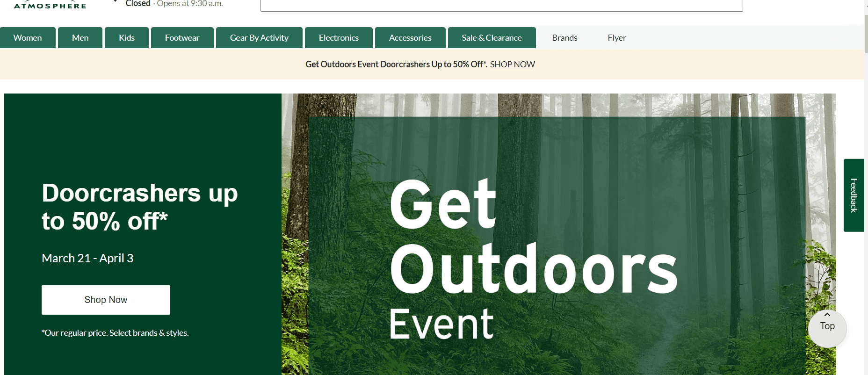Image resolution: width=868 pixels, height=375 pixels.
Task: Click the white Shop Now button
Action: tap(106, 300)
